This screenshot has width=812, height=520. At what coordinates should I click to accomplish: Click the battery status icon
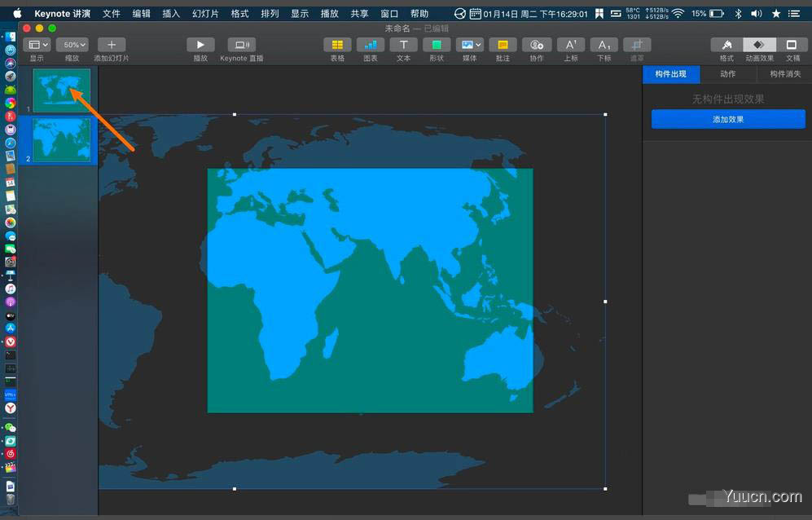pos(717,14)
